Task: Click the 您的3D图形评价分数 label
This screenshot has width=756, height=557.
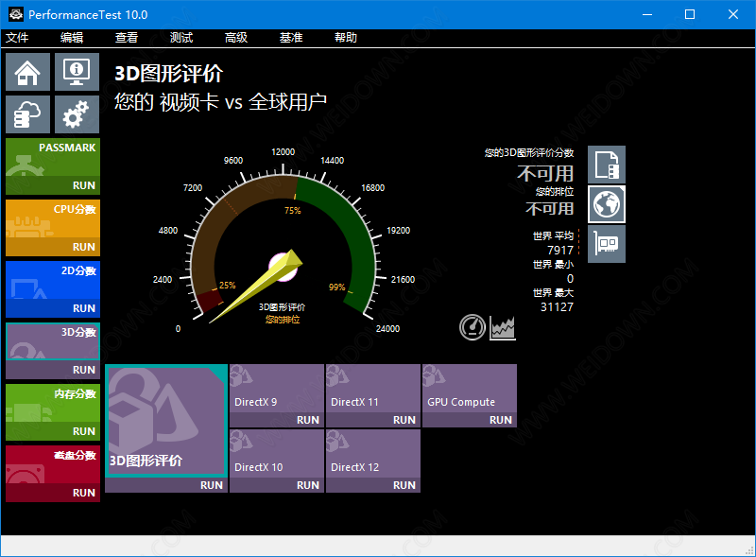Action: coord(529,153)
